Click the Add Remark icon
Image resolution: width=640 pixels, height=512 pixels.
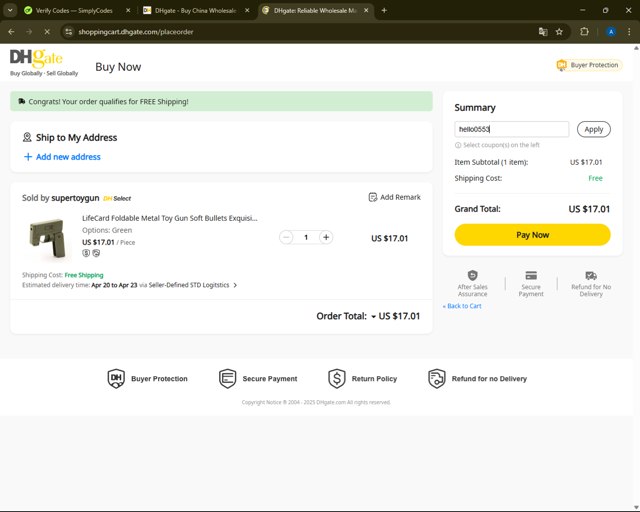pyautogui.click(x=373, y=197)
